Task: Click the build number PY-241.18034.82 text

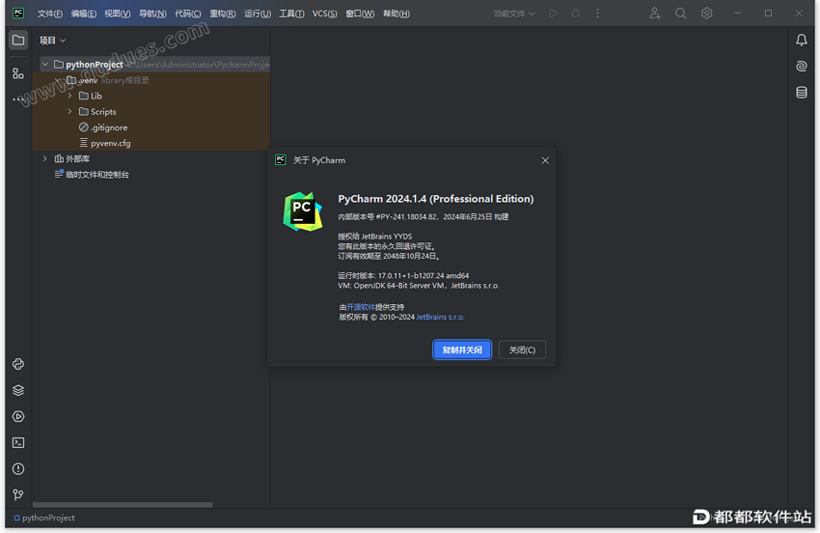Action: [406, 217]
